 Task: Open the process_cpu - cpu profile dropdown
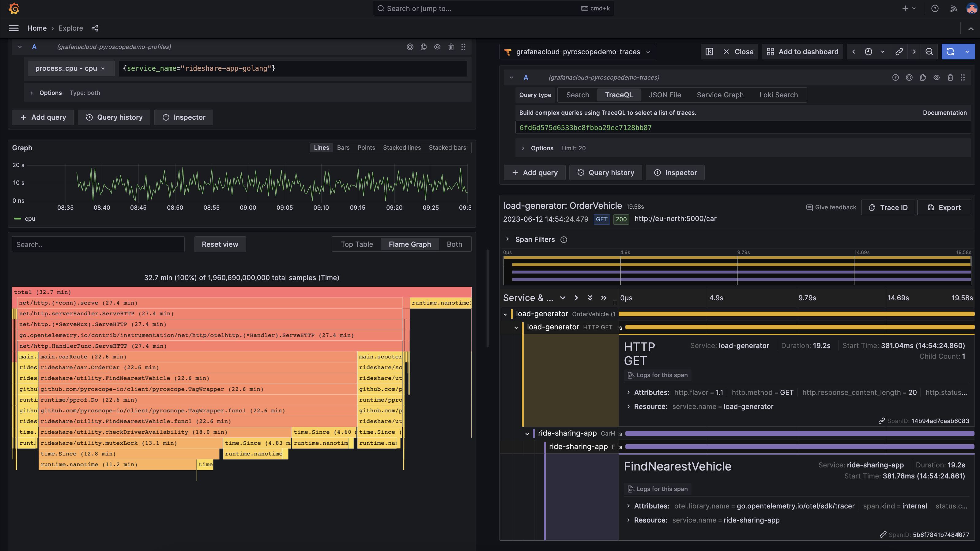(x=70, y=69)
